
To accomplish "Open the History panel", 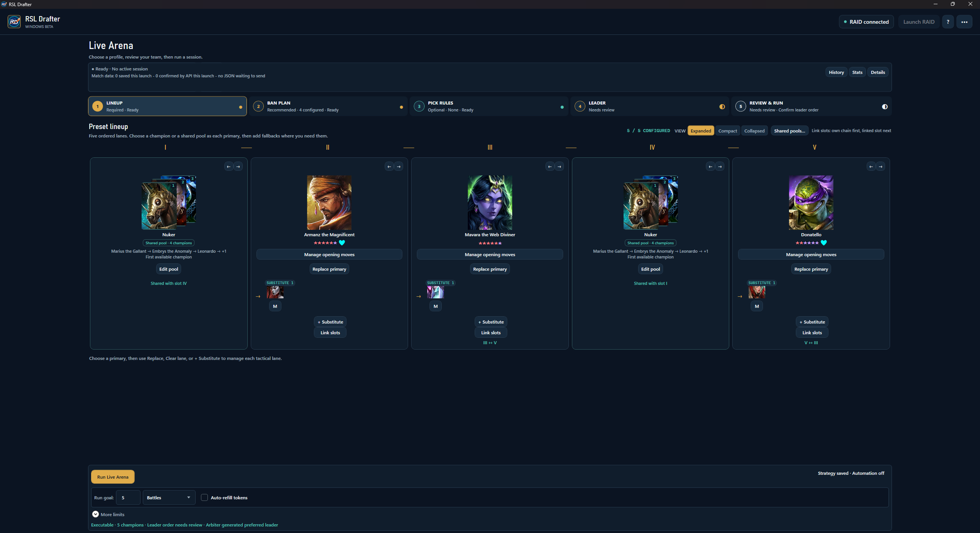I will pos(836,72).
